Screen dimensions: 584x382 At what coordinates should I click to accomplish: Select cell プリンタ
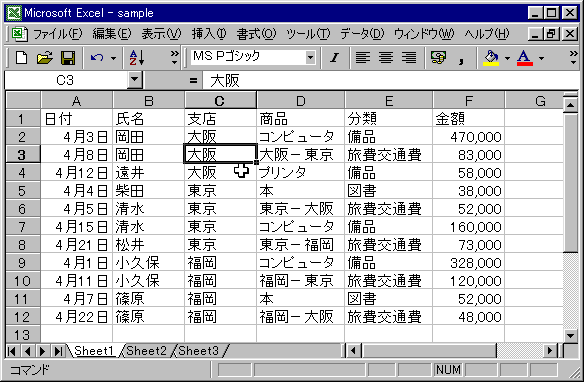(x=301, y=173)
